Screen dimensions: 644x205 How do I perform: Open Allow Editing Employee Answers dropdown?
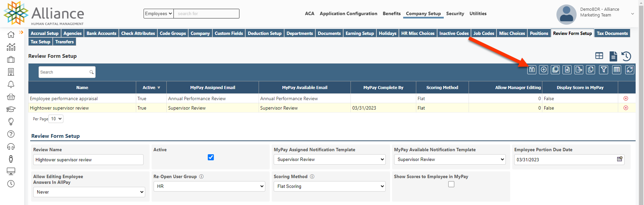(x=89, y=192)
